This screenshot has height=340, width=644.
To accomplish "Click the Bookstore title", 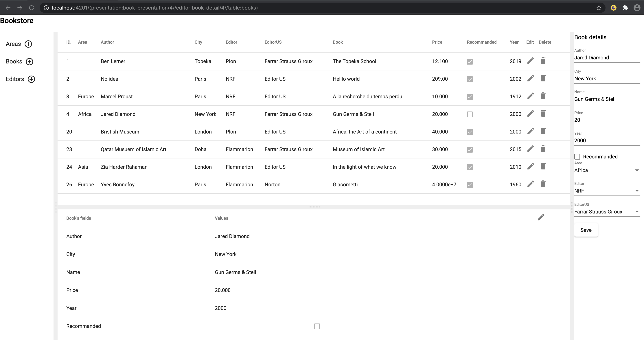I will tap(17, 21).
